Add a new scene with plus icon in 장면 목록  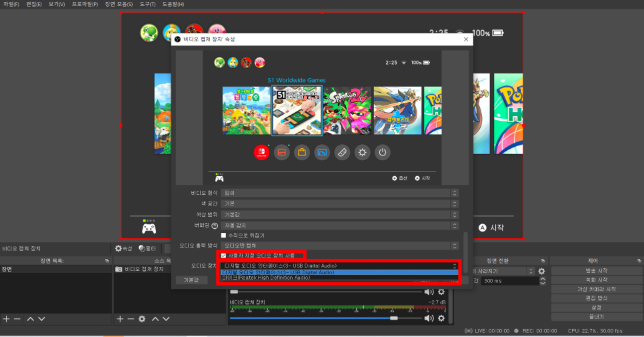6,319
